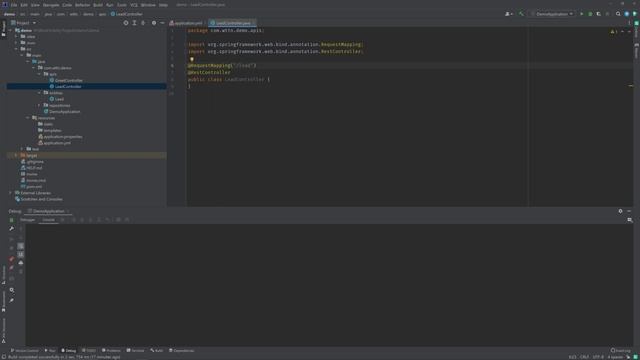
Task: Click the Collapse All icon in the Project panel
Action: 143,23
